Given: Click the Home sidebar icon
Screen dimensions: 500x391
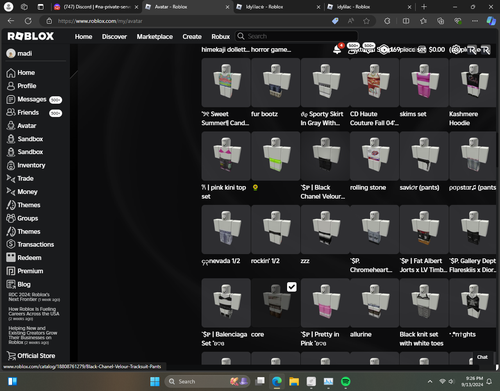Looking at the screenshot, I should click(11, 73).
